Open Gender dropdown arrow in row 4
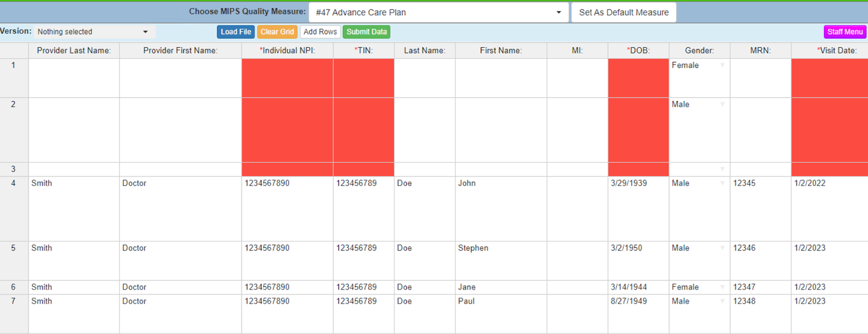 [722, 184]
